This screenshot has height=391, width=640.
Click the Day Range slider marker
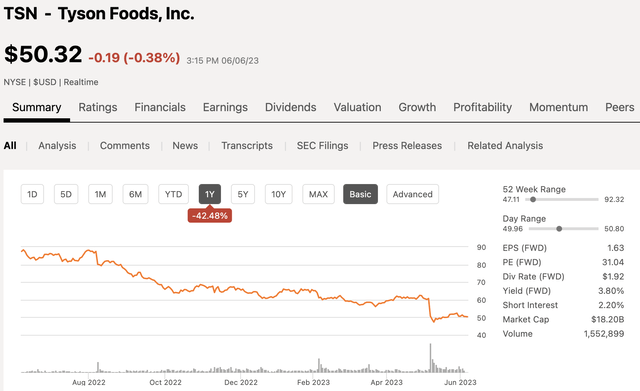[x=559, y=229]
